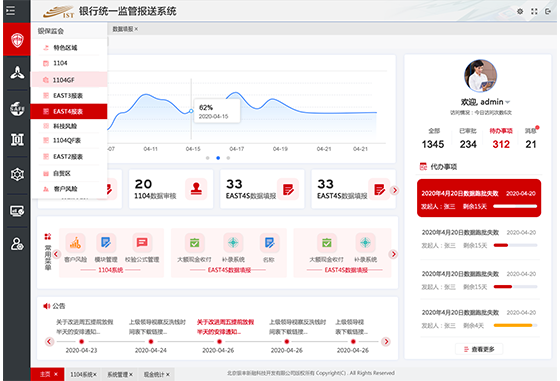The height and width of the screenshot is (381, 560).
Task: Select the third chart carousel dot
Action: (x=228, y=158)
